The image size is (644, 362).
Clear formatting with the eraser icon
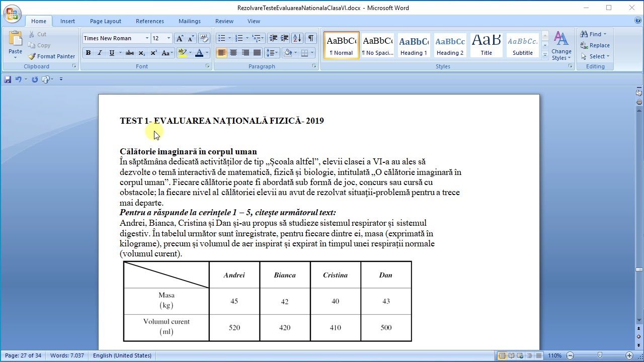(x=204, y=38)
